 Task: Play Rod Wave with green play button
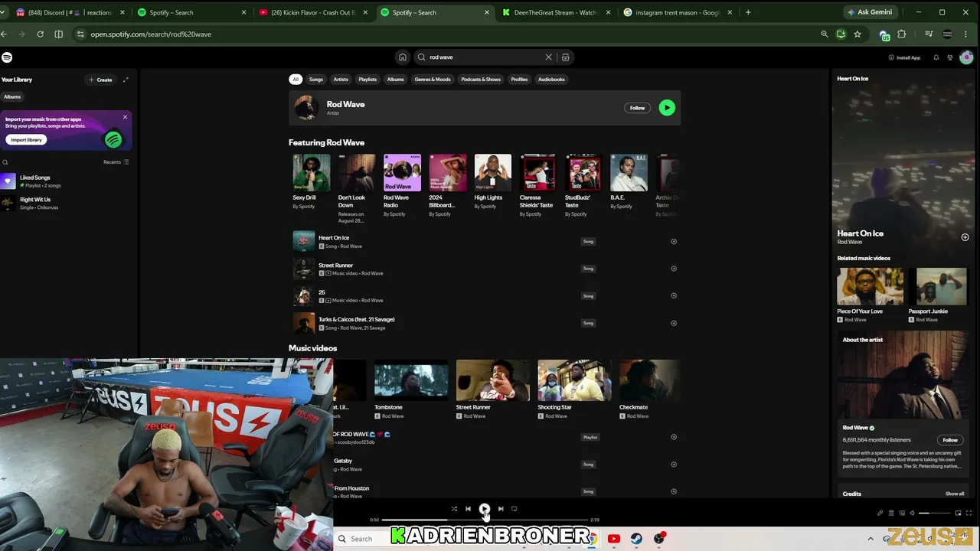pyautogui.click(x=667, y=108)
